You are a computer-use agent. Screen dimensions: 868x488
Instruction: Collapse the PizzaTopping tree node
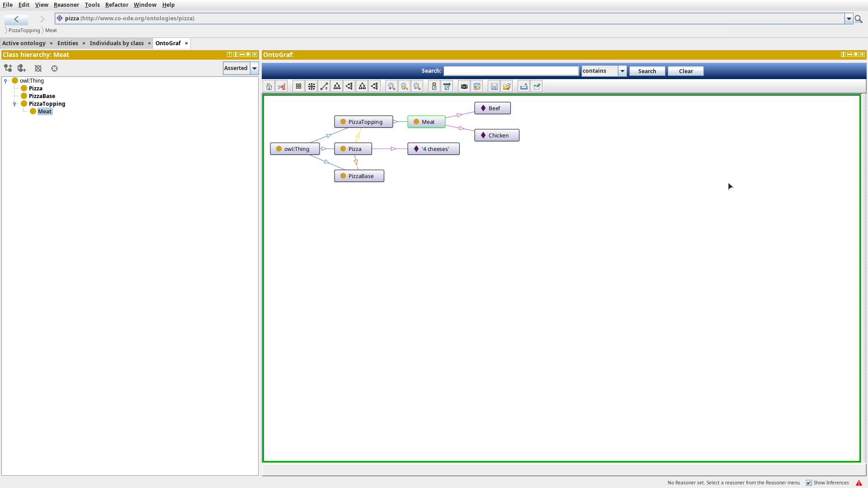tap(14, 104)
